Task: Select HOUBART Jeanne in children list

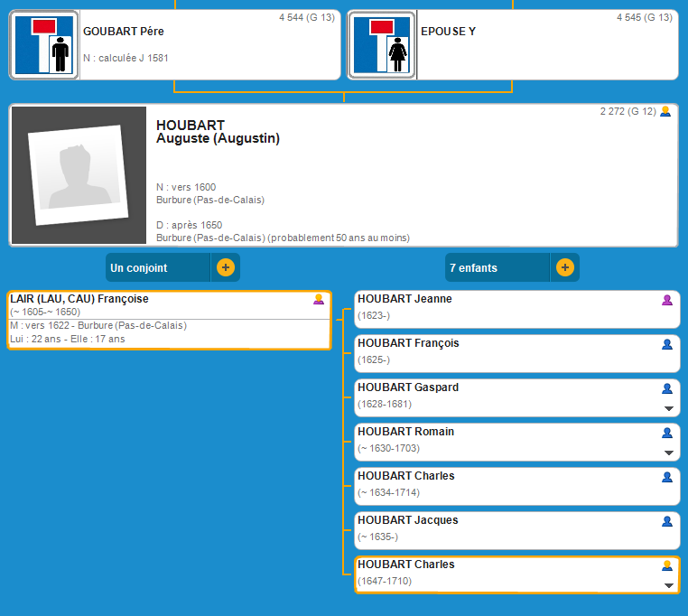Action: (x=506, y=309)
